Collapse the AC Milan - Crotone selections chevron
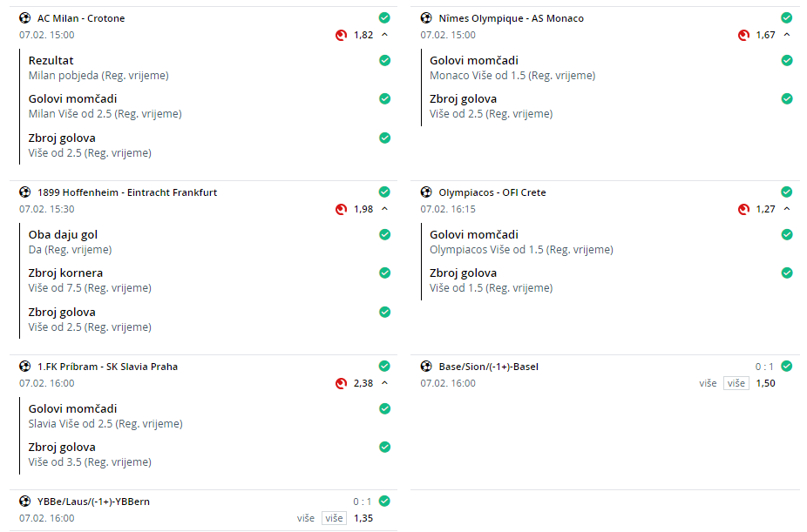This screenshot has height=532, width=807. 384,35
